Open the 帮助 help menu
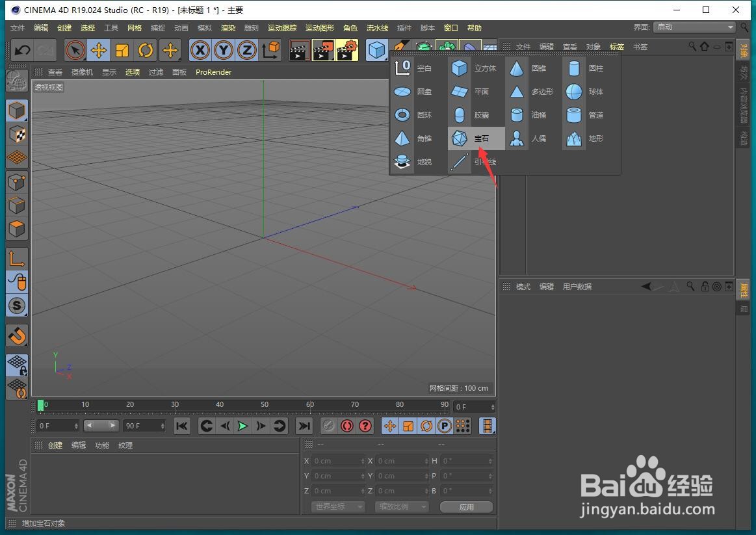 pyautogui.click(x=475, y=28)
